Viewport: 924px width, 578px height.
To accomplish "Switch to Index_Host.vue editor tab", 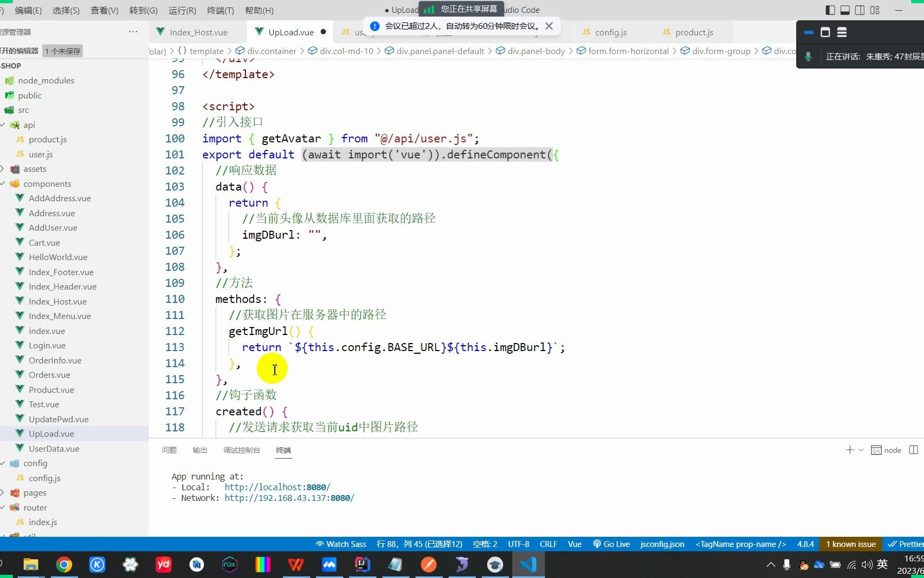I will coord(198,32).
